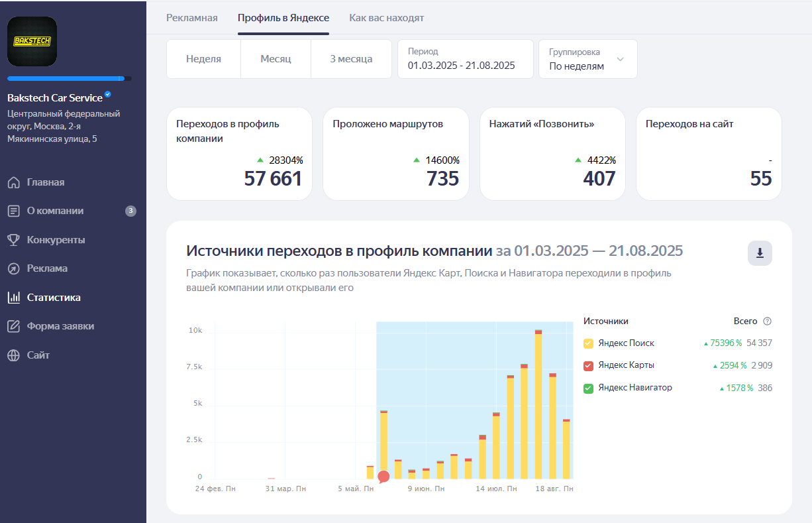The height and width of the screenshot is (523, 812).
Task: Click the Главная home icon in sidebar
Action: 13,182
